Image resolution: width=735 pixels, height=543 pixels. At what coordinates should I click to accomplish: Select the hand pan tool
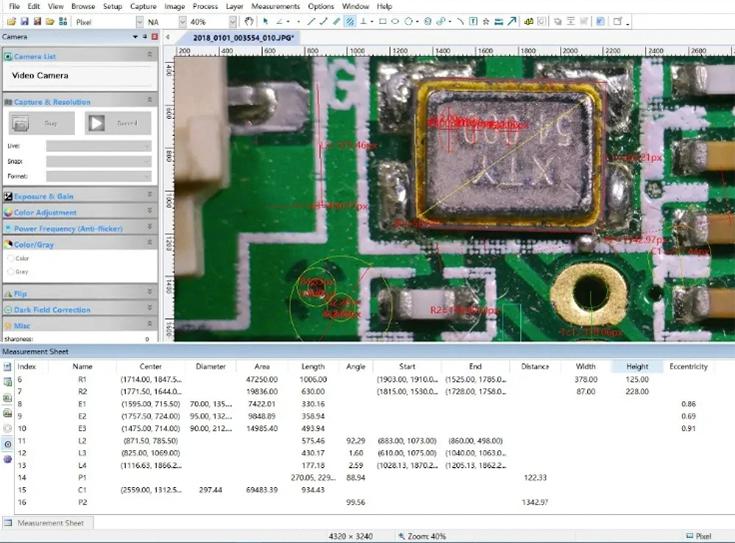point(249,21)
